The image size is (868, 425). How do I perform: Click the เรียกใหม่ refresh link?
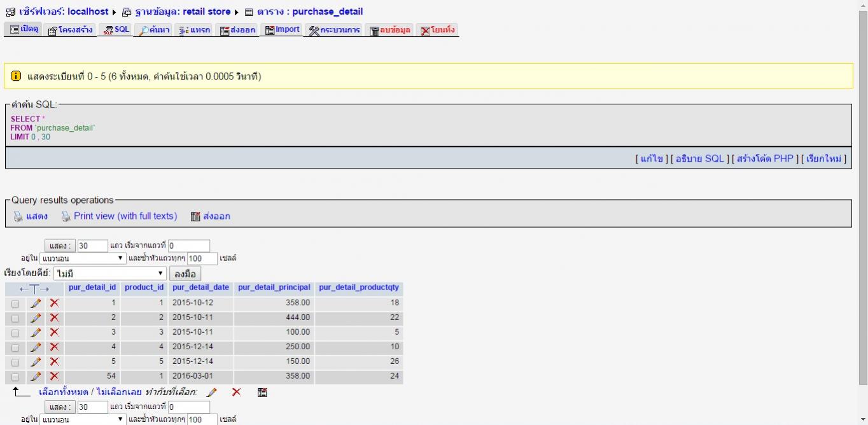823,158
